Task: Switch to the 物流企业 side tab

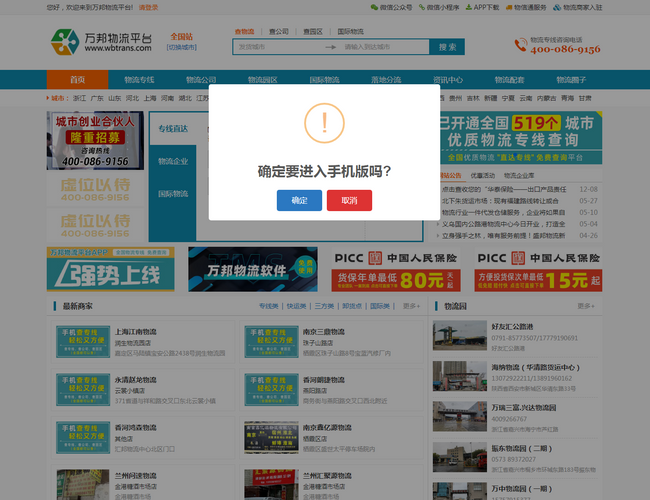Action: coord(173,161)
